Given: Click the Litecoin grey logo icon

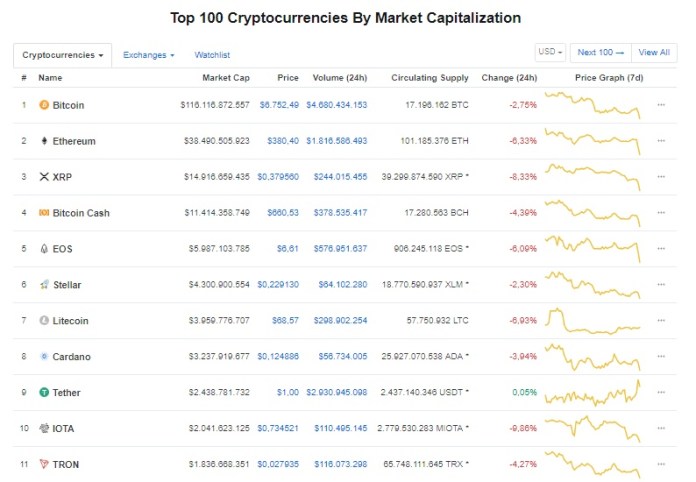Looking at the screenshot, I should [x=44, y=320].
